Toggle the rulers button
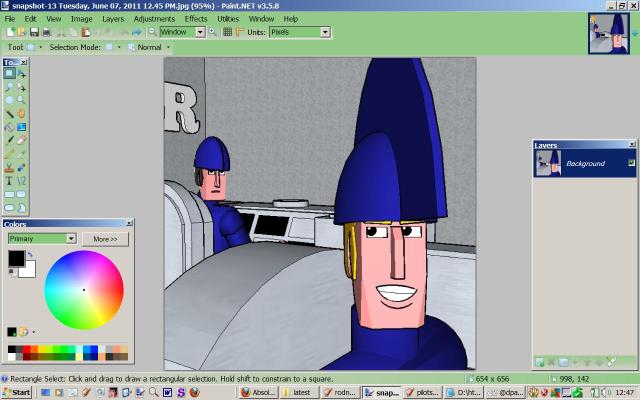This screenshot has height=400, width=640. pos(239,32)
